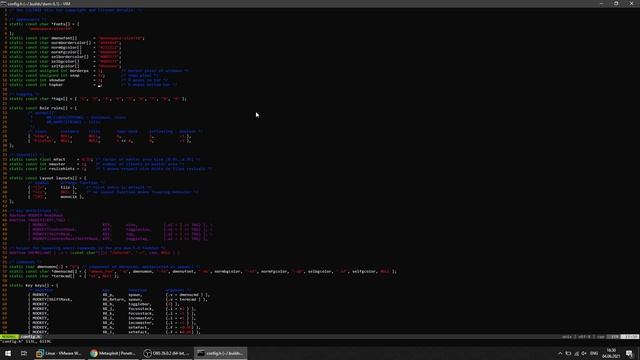Click the Rule rules[] declaration
The width and height of the screenshot is (640, 360).
tap(43, 108)
